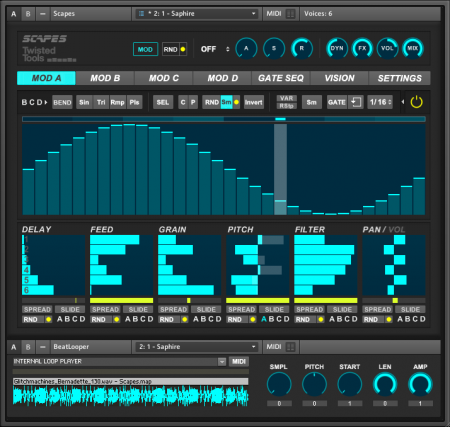450x427 pixels.
Task: Click the minus button in BeatLooper header
Action: tap(42, 347)
